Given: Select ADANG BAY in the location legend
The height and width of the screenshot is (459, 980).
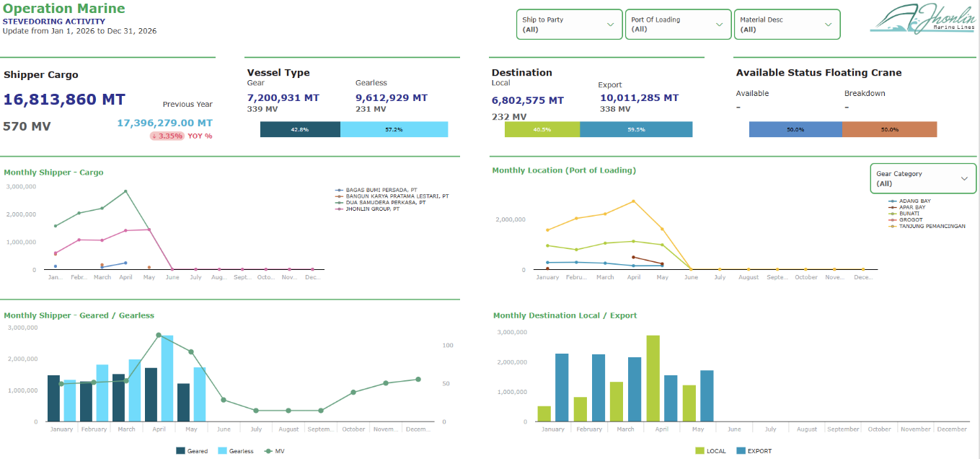Looking at the screenshot, I should pos(910,201).
